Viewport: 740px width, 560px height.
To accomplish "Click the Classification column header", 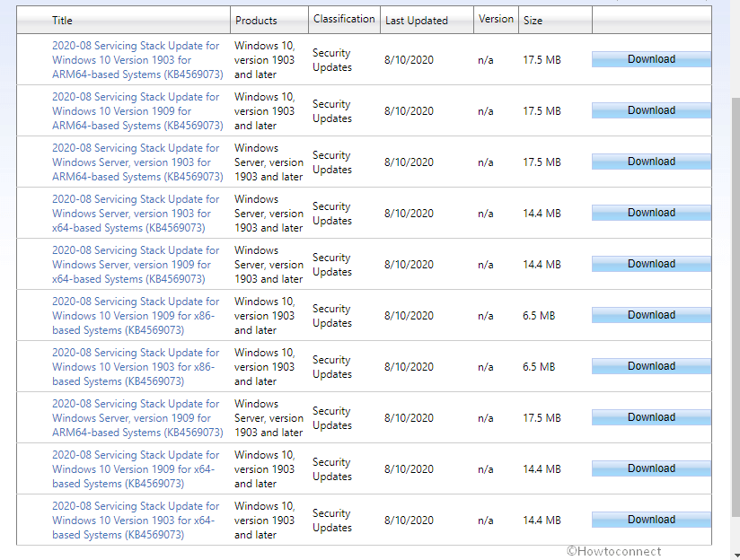I will 344,19.
